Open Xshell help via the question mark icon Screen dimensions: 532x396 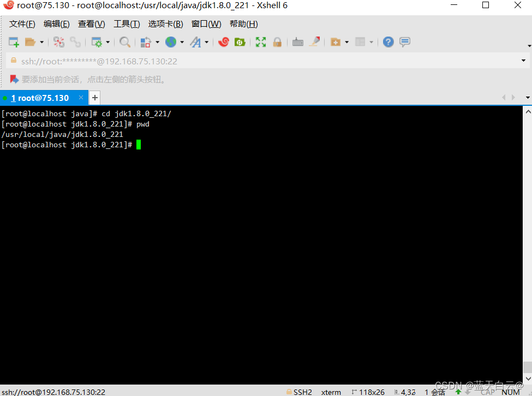pos(388,41)
